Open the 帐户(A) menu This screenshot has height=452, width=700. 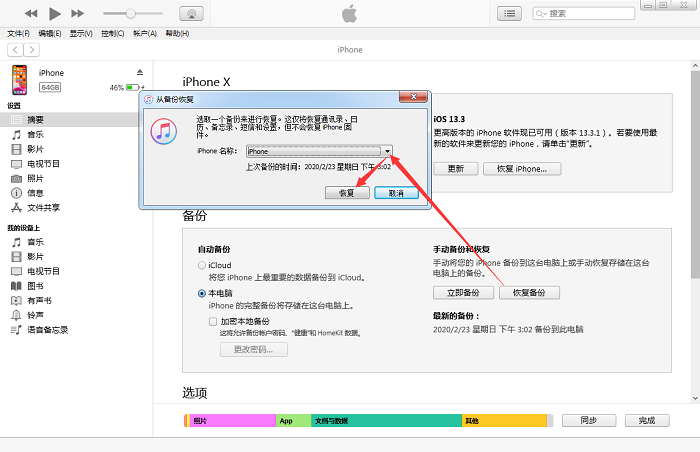click(145, 33)
